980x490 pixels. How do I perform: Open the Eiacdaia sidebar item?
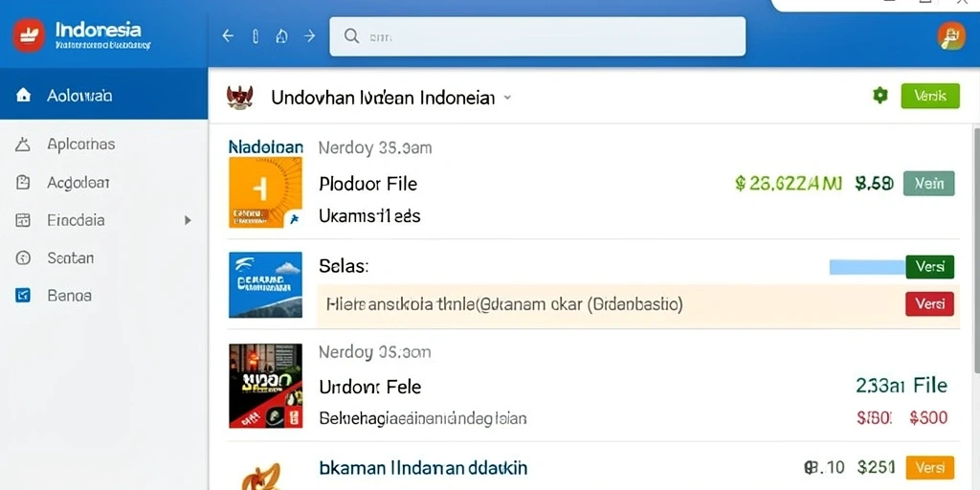click(x=103, y=220)
